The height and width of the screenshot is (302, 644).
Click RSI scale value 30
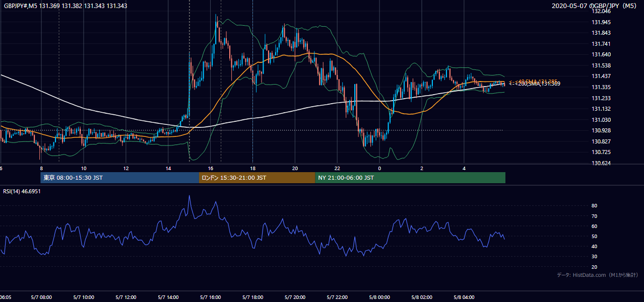(594, 257)
